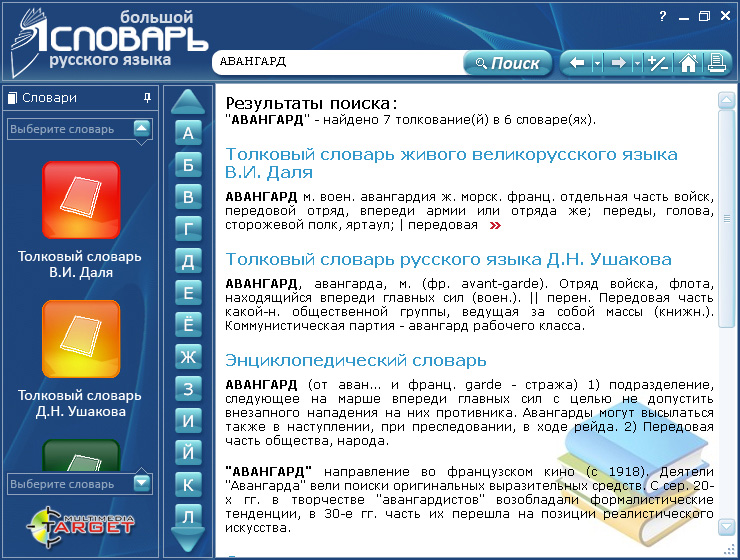740x560 pixels.
Task: Select letter З in alphabet bar
Action: [x=188, y=389]
